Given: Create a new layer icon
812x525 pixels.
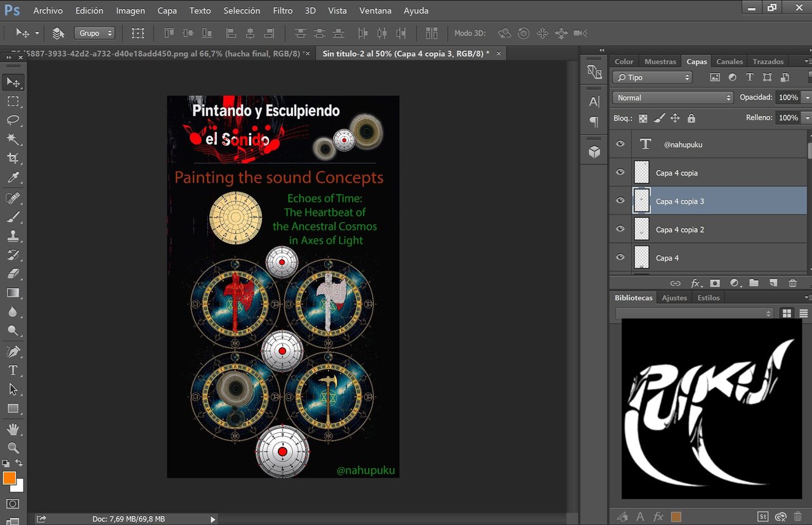Looking at the screenshot, I should [773, 283].
